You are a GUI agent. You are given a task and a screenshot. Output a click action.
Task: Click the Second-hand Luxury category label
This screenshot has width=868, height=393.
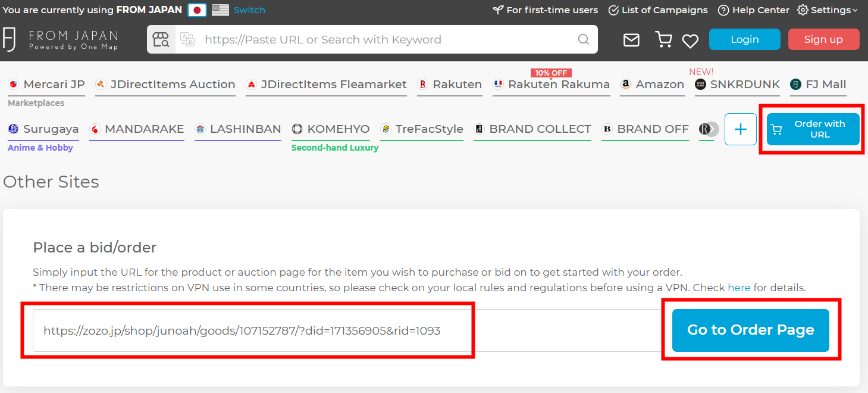[x=335, y=148]
